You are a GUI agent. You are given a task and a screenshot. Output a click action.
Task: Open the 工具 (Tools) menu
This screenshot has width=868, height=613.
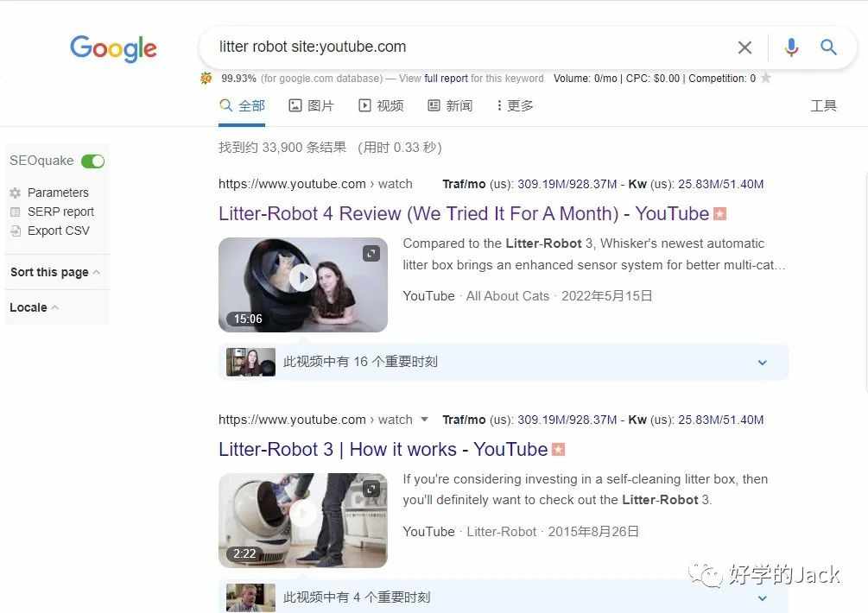click(823, 105)
